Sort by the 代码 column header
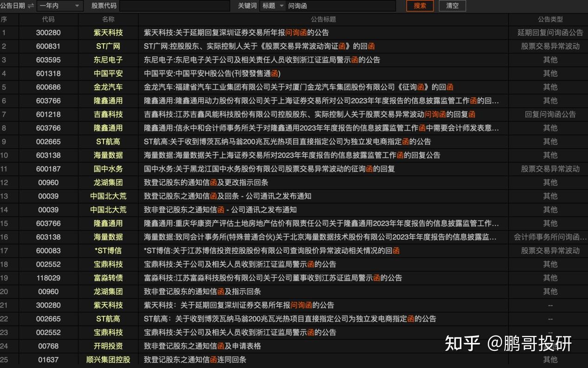This screenshot has height=368, width=588. click(48, 20)
